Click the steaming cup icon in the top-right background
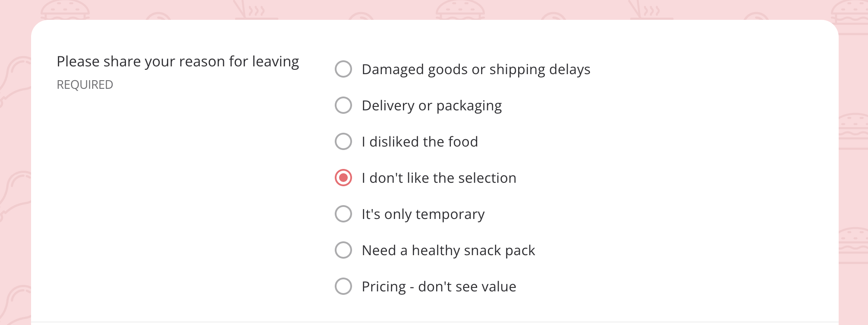Viewport: 868px width, 325px height. pos(651,10)
